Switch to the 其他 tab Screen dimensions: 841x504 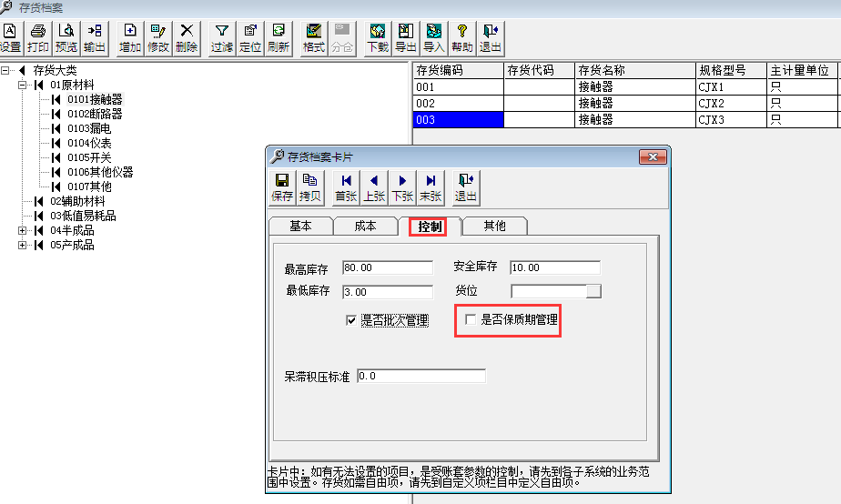[494, 227]
